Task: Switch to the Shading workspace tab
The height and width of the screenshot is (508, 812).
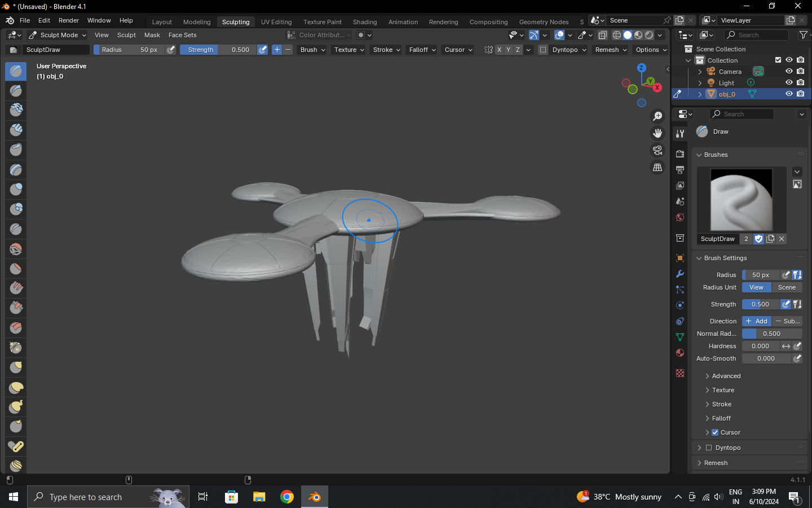Action: click(x=365, y=22)
